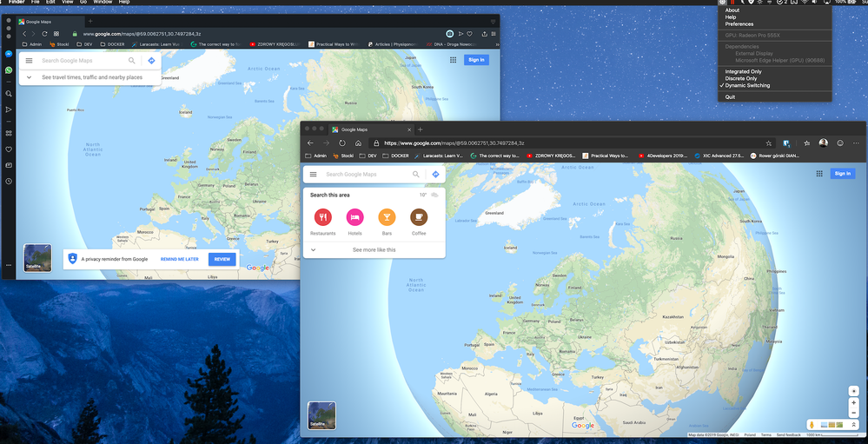The height and width of the screenshot is (444, 868).
Task: Switch to Satellite thumbnail in Opera map
Action: pyautogui.click(x=37, y=258)
